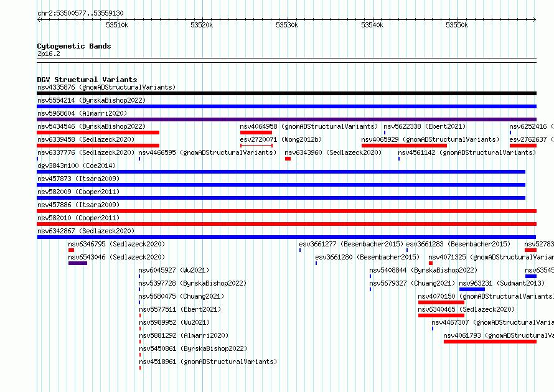Click nsv6342867 (Sedlazeck2020) label
554x392 pixels.
[x=86, y=231]
